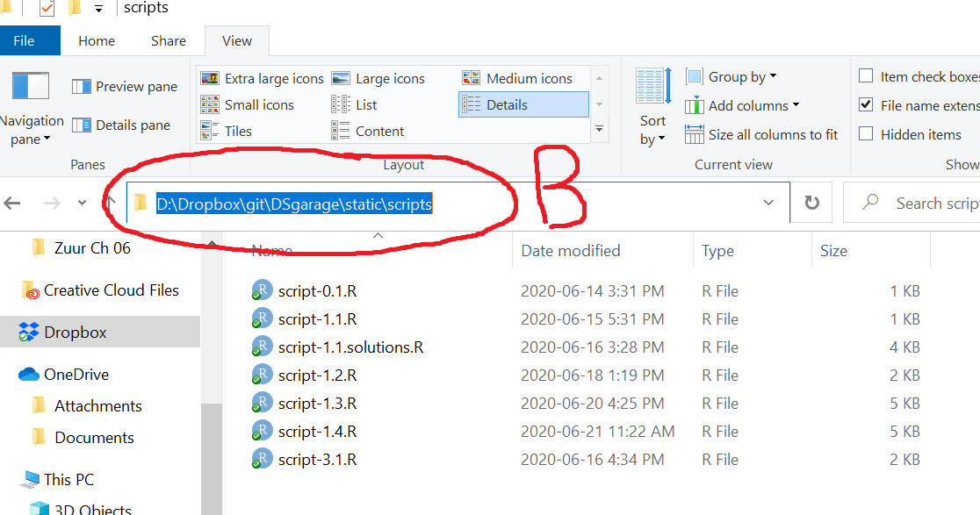The image size is (980, 515).
Task: Open Creative Cloud Files in sidebar
Action: (100, 290)
